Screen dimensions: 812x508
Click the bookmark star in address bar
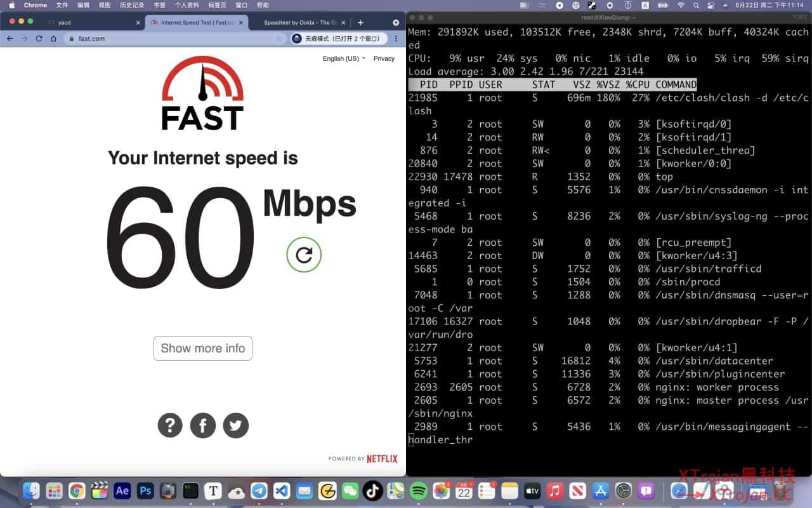pyautogui.click(x=279, y=39)
